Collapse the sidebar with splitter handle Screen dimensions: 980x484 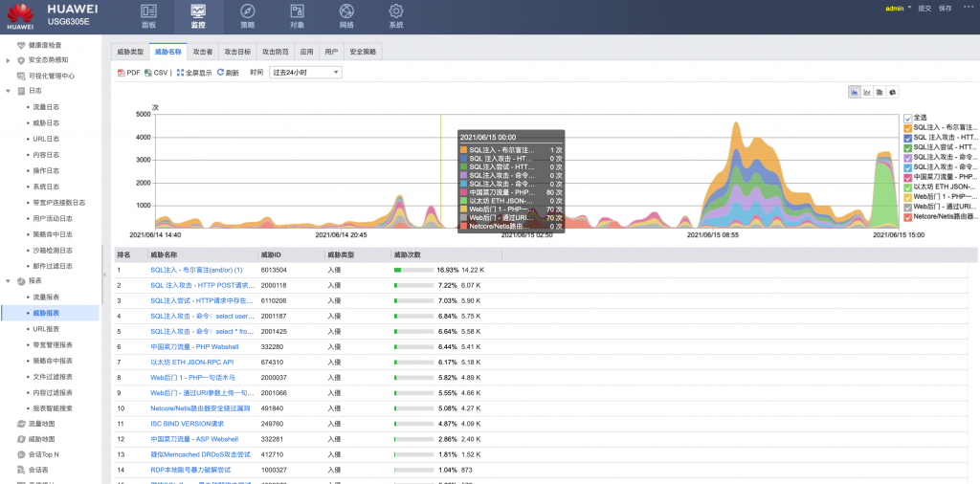pyautogui.click(x=104, y=275)
